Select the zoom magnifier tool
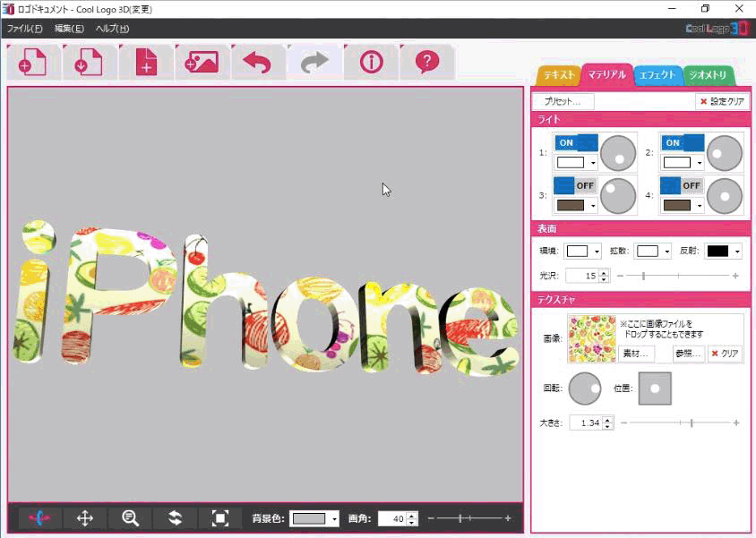This screenshot has height=538, width=756. pos(130,518)
